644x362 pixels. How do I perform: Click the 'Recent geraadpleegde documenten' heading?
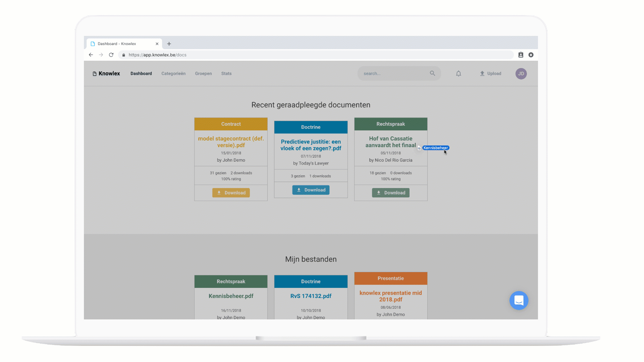311,105
